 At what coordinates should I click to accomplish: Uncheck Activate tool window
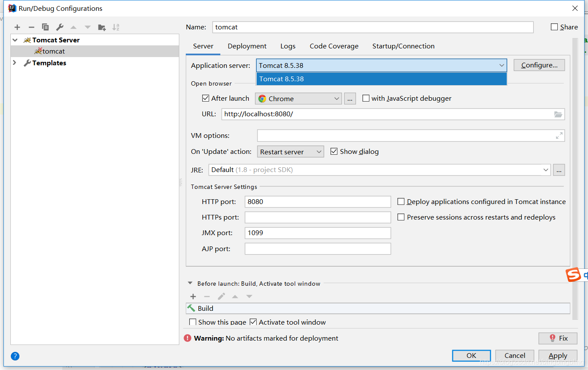pyautogui.click(x=253, y=322)
